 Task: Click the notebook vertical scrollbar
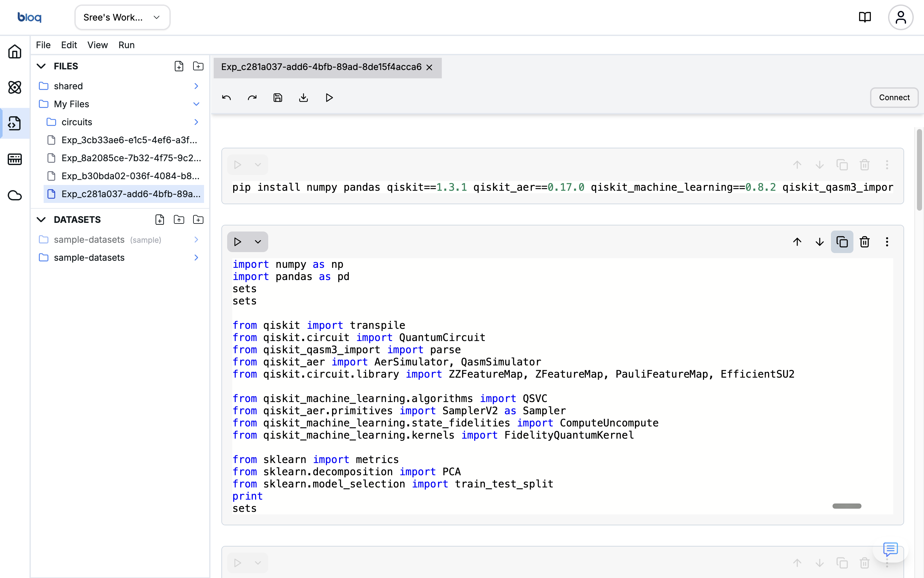[x=919, y=170]
